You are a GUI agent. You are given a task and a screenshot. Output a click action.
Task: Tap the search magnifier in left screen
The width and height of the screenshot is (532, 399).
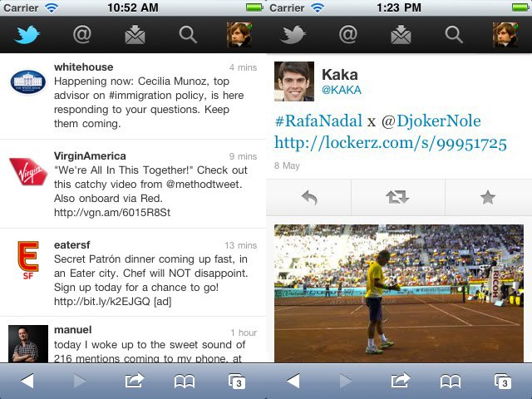tap(188, 35)
